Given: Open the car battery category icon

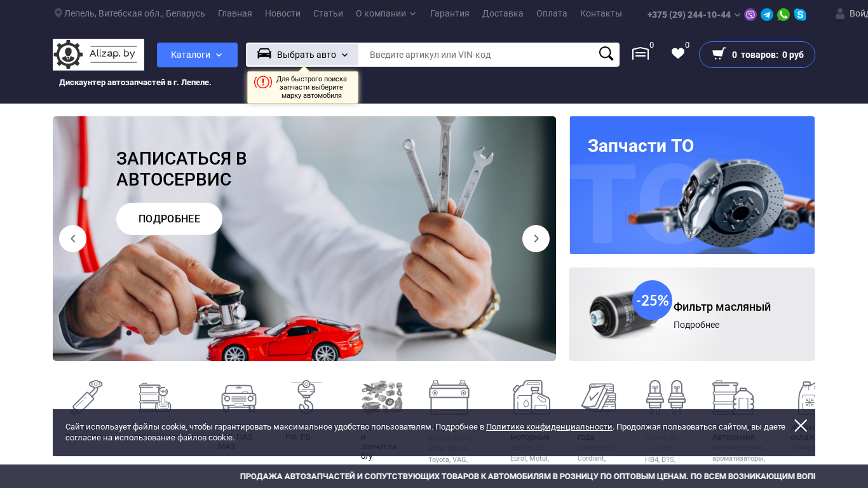Looking at the screenshot, I should (x=449, y=397).
